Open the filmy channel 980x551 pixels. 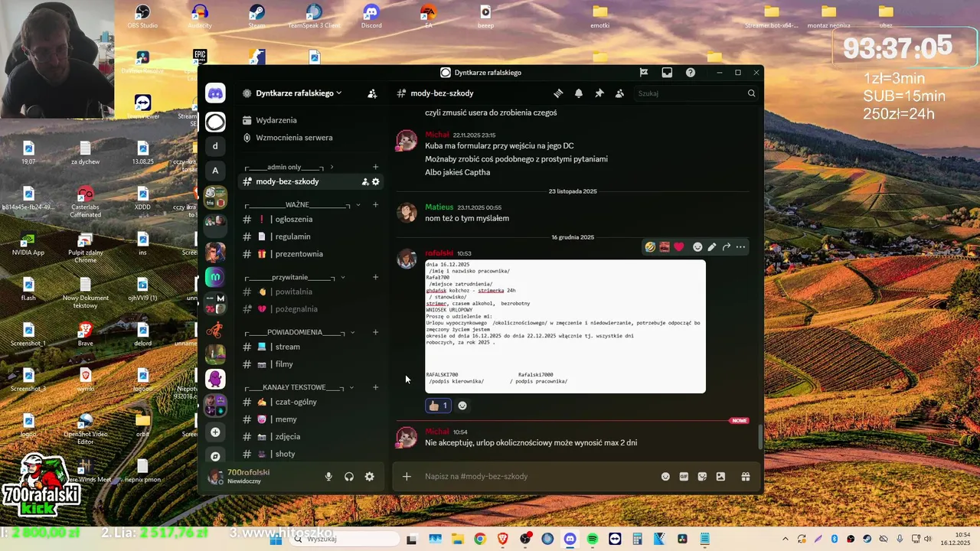coord(311,365)
